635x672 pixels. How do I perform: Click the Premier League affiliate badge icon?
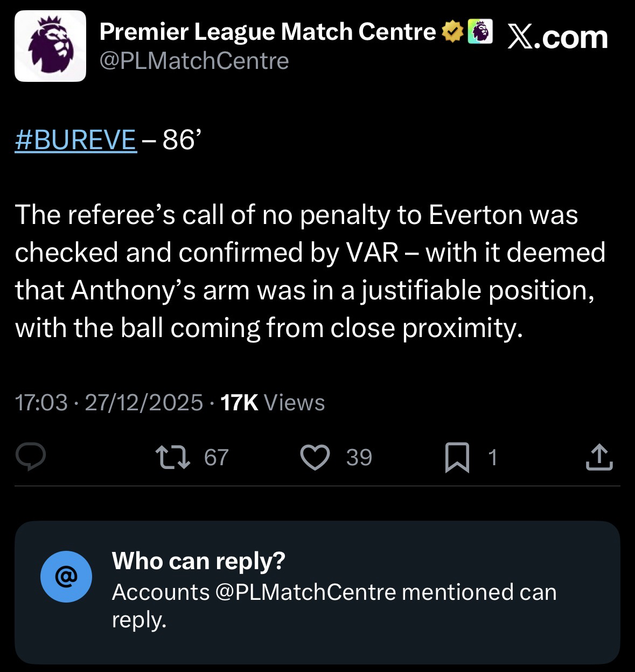480,32
